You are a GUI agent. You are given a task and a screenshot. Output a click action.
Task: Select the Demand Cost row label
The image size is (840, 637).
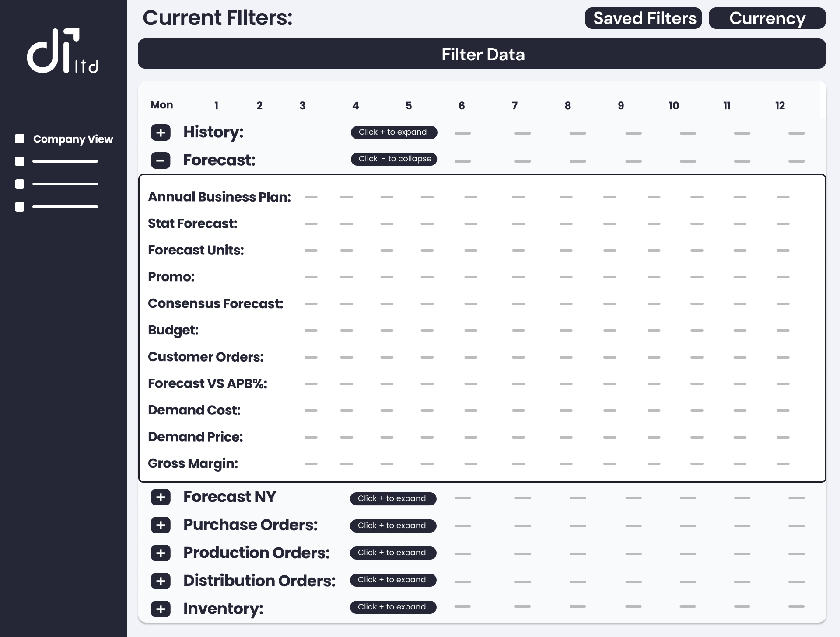point(194,411)
